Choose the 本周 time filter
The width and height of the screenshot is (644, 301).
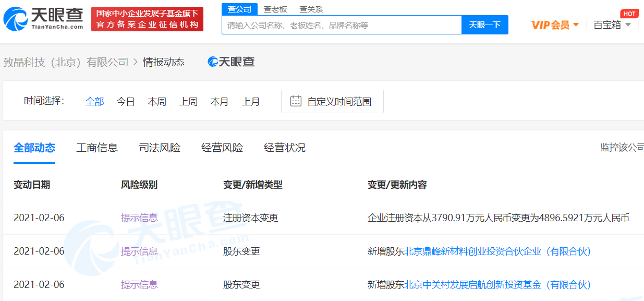tap(157, 102)
